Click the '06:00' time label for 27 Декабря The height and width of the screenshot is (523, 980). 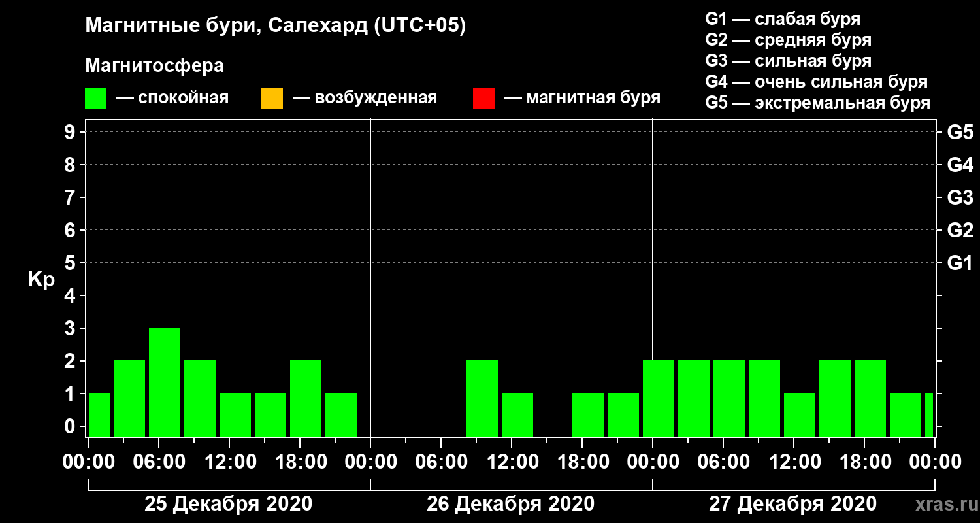point(723,462)
